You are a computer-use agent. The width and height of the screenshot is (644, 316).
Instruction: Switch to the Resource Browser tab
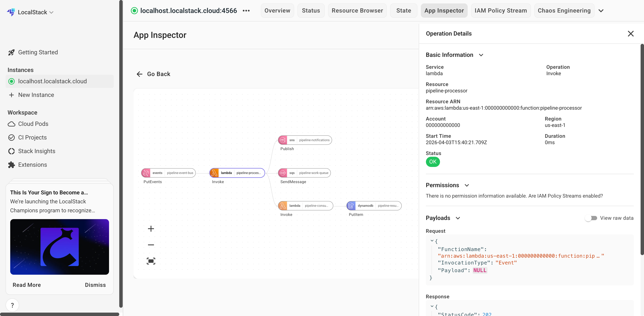coord(357,10)
